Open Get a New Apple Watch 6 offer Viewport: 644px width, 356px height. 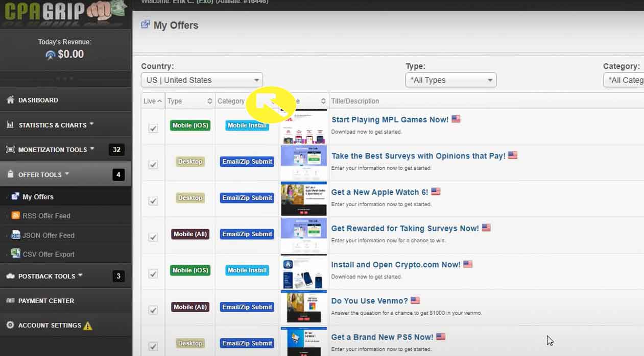379,192
